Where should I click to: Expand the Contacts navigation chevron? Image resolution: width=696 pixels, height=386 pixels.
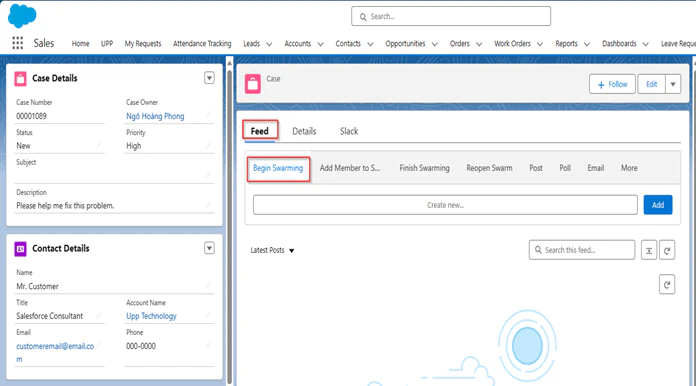point(370,44)
